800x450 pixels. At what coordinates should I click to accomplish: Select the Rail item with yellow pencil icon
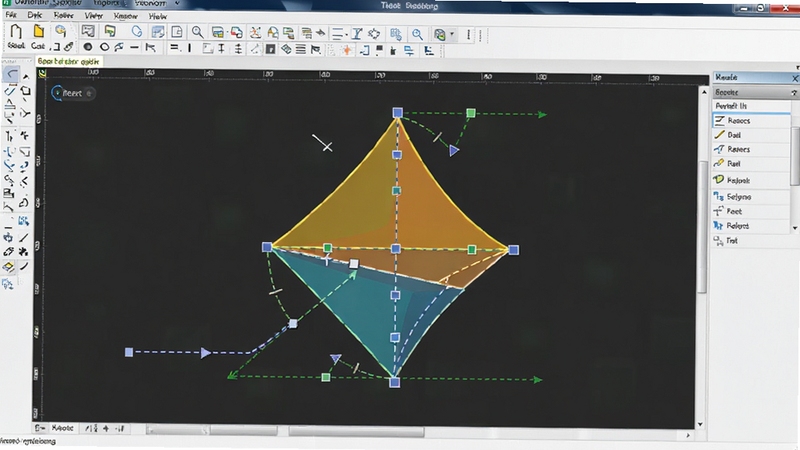[x=751, y=164]
